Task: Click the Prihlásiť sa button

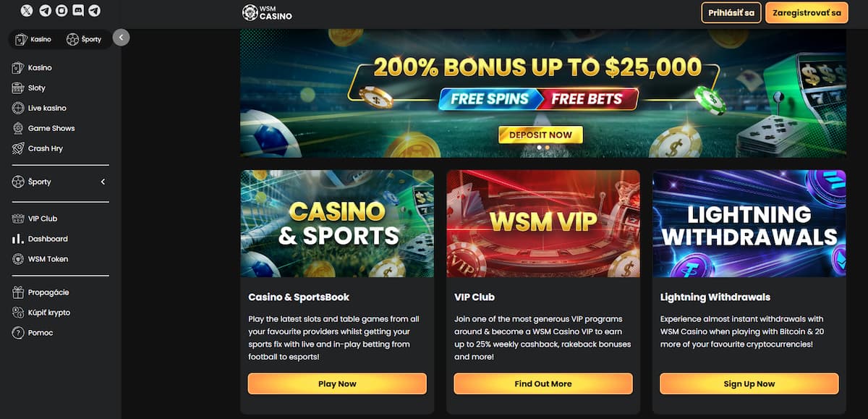Action: [x=731, y=13]
